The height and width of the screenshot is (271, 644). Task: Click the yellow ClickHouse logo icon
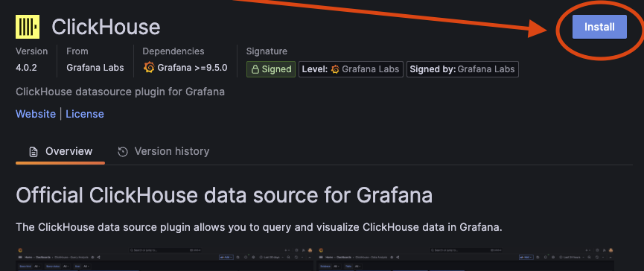click(28, 27)
